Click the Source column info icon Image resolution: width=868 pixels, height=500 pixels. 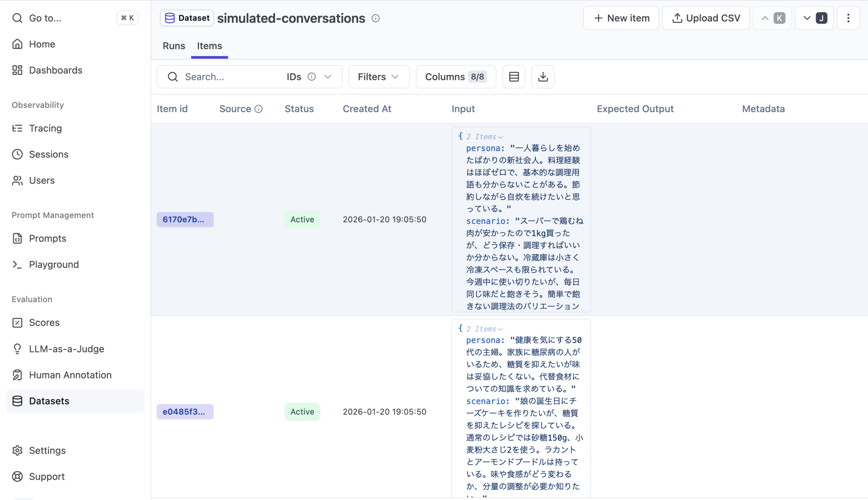(258, 109)
